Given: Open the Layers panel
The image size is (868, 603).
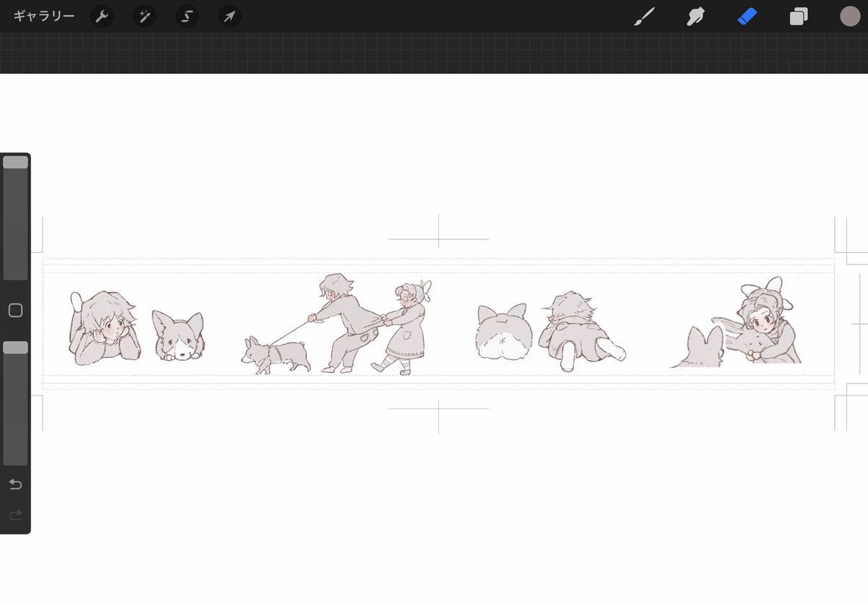Looking at the screenshot, I should click(799, 16).
